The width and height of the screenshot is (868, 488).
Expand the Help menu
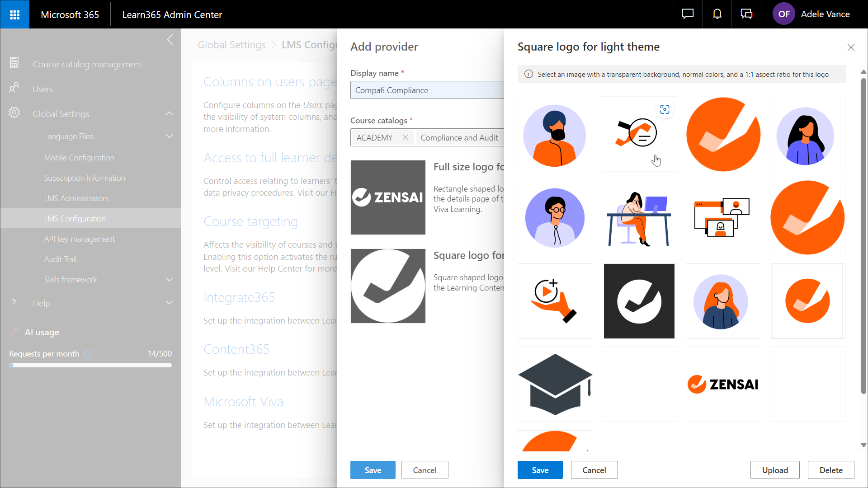pos(170,303)
